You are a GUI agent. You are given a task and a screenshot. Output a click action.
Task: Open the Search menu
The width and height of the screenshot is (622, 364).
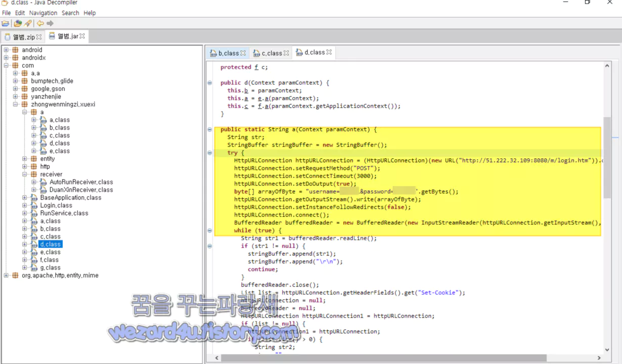click(70, 13)
